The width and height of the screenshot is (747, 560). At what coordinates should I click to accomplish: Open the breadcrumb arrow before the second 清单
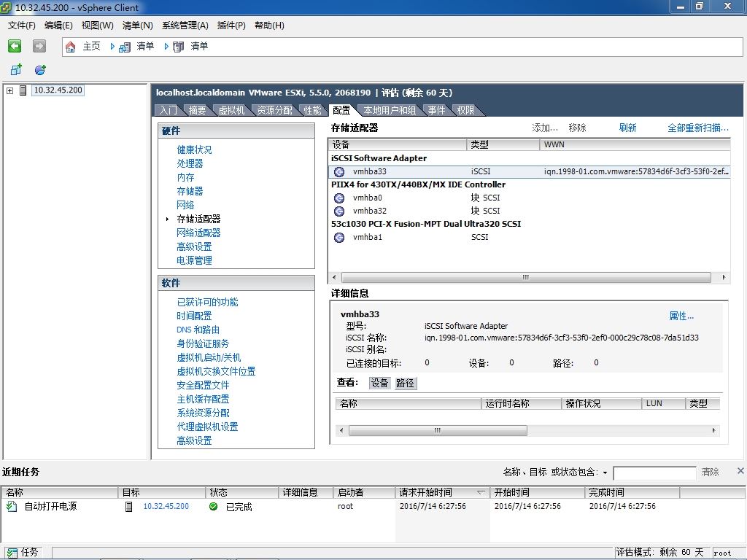166,46
